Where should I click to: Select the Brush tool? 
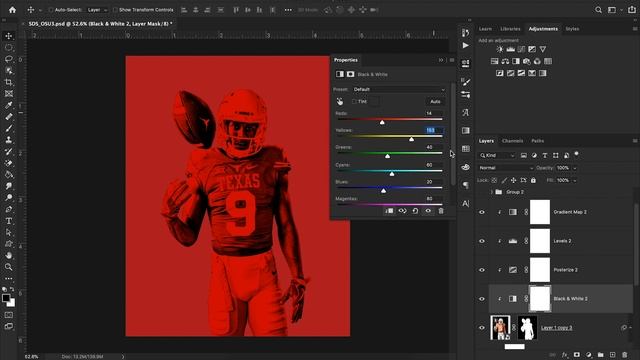9,128
